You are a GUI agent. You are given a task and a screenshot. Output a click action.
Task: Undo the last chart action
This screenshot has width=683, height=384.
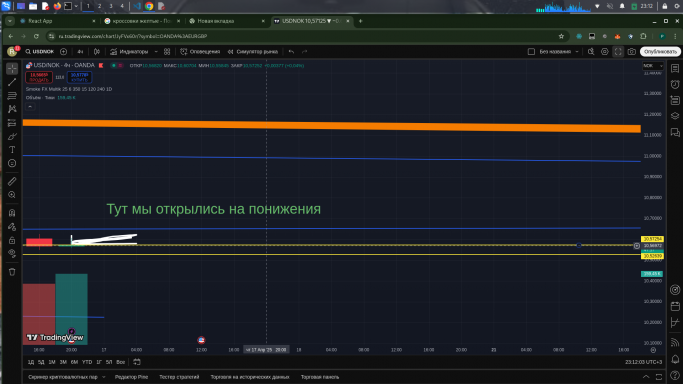[291, 51]
